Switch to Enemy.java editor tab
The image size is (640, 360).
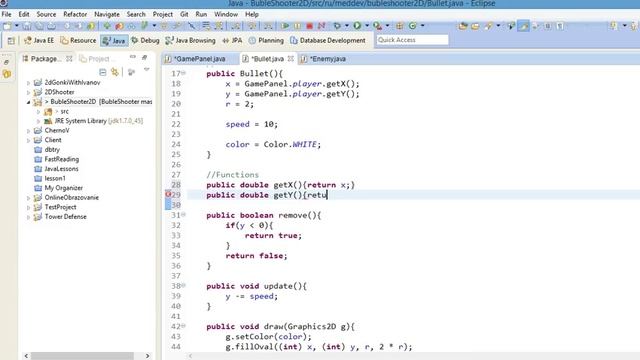[323, 59]
